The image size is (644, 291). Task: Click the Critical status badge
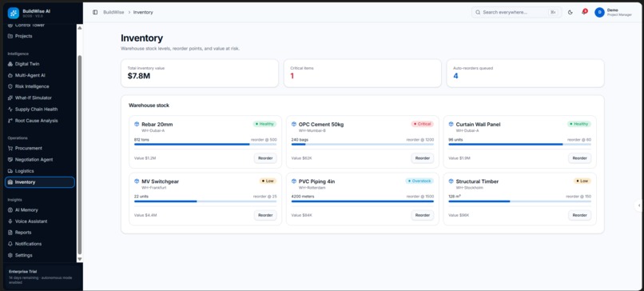pyautogui.click(x=422, y=124)
